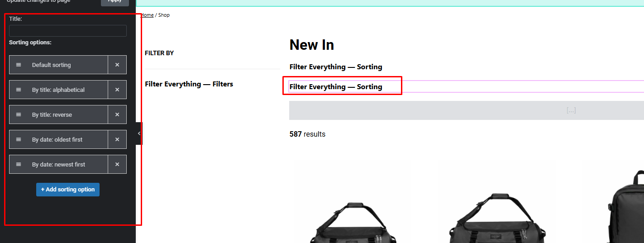Screen dimensions: 644x243
Task: Remove the By date: newest first option
Action: point(117,164)
